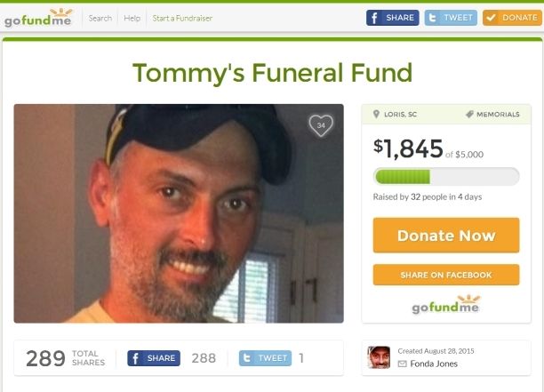
Task: Click the fundraising progress bar
Action: pos(446,176)
